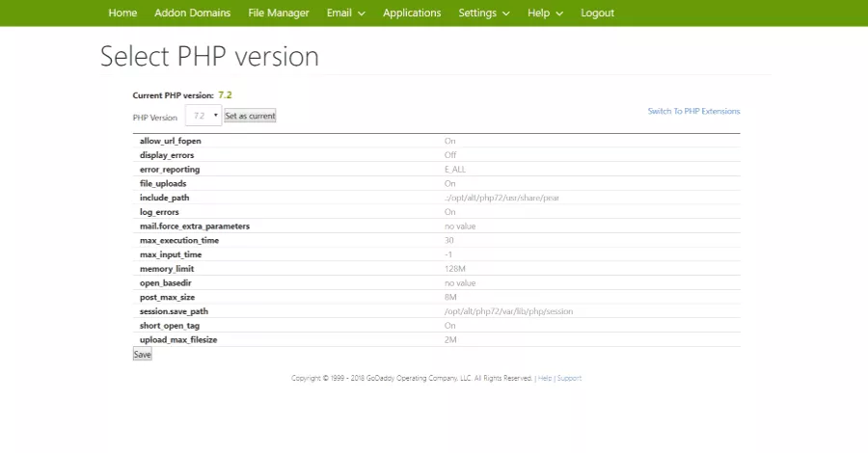Open the footer Support link
The width and height of the screenshot is (868, 453).
pos(569,379)
